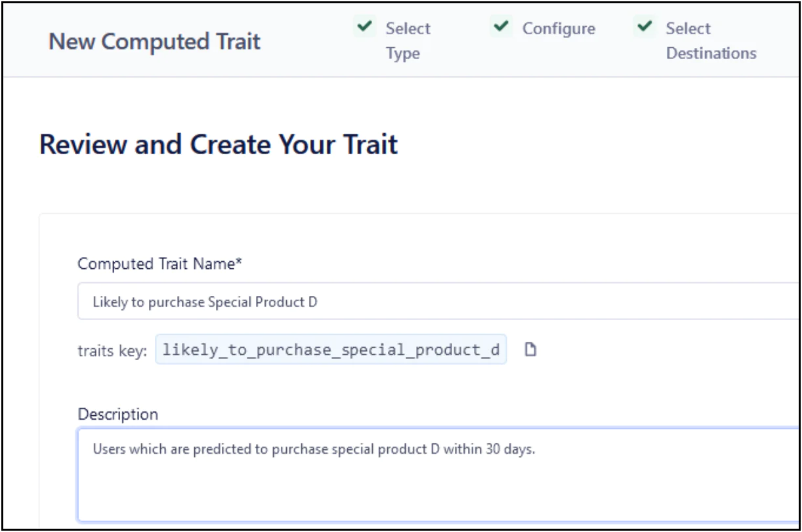The height and width of the screenshot is (532, 802).
Task: Copy the traits key to clipboard
Action: (x=530, y=350)
